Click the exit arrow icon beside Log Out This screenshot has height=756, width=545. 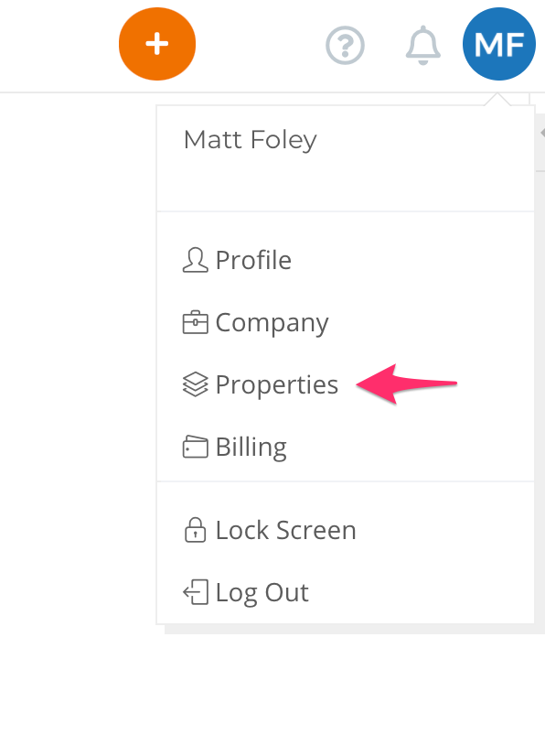195,592
